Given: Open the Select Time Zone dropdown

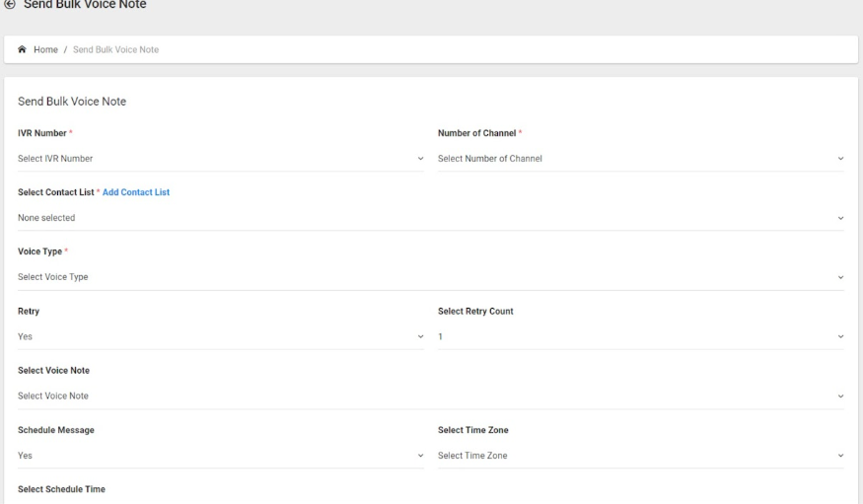Looking at the screenshot, I should click(641, 456).
